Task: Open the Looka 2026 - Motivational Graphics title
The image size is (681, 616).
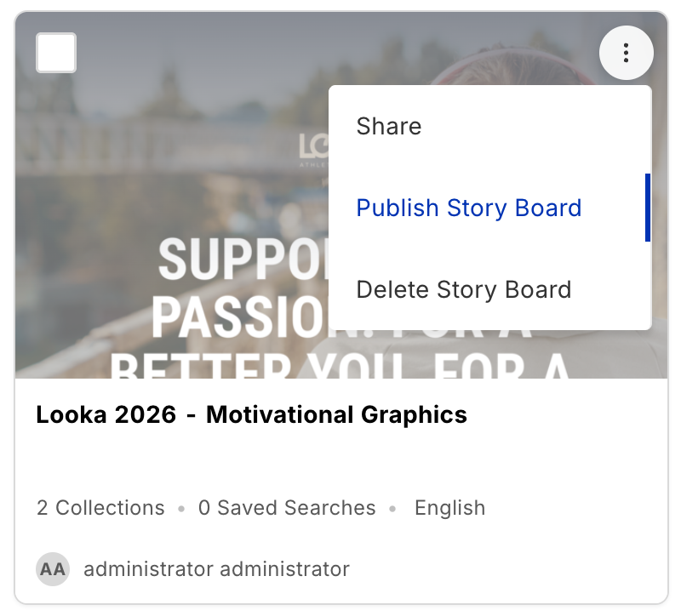Action: [x=251, y=414]
